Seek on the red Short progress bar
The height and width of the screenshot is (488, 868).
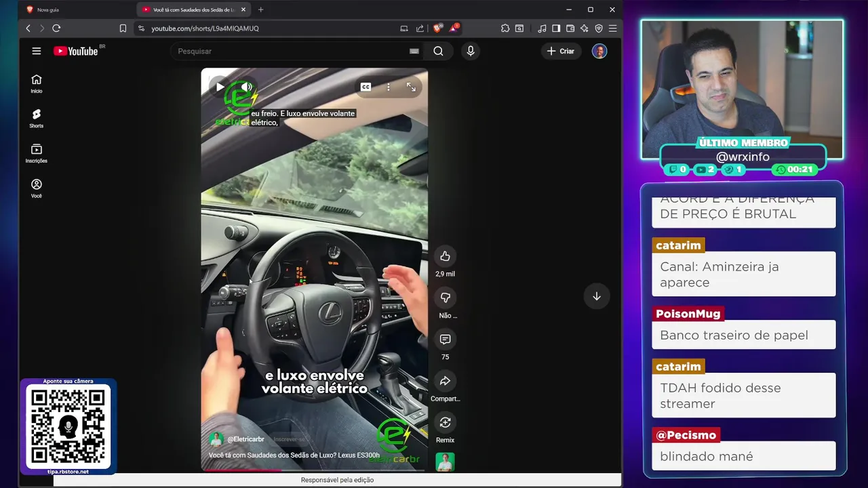pos(314,470)
